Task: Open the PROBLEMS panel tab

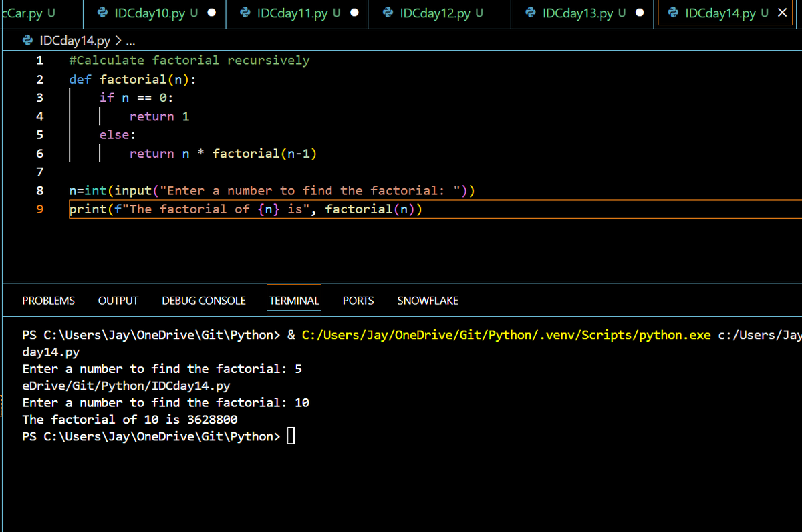Action: [x=49, y=301]
